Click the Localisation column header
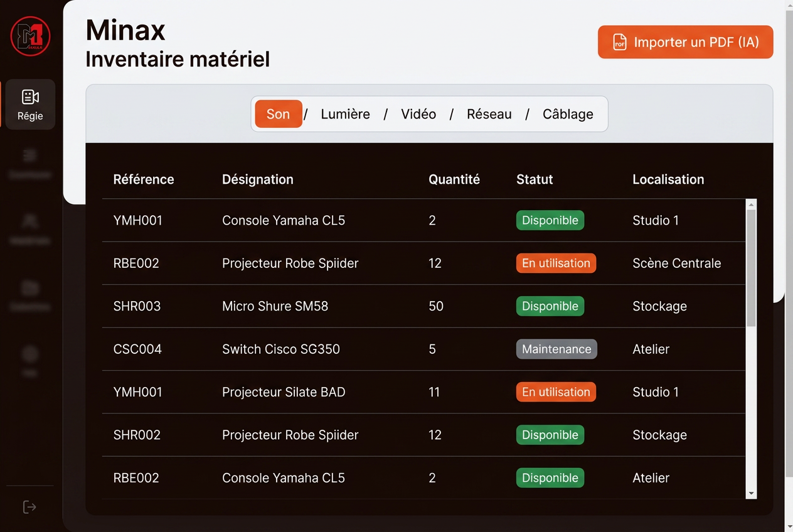Viewport: 793px width, 532px height. [668, 179]
